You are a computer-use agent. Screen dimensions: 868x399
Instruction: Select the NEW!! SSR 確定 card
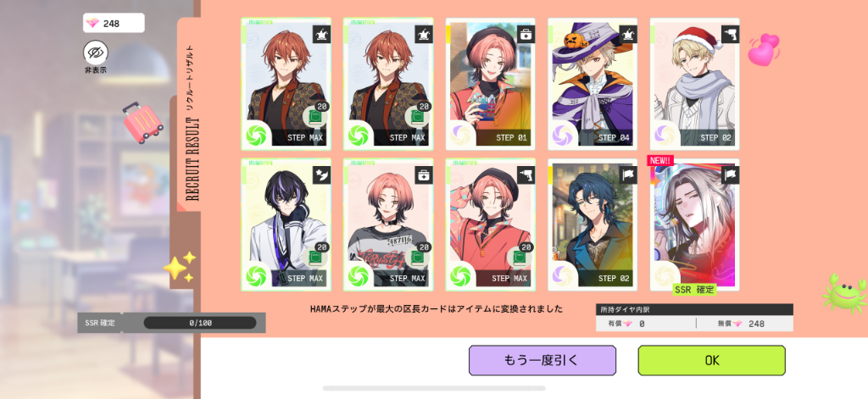[x=695, y=224]
